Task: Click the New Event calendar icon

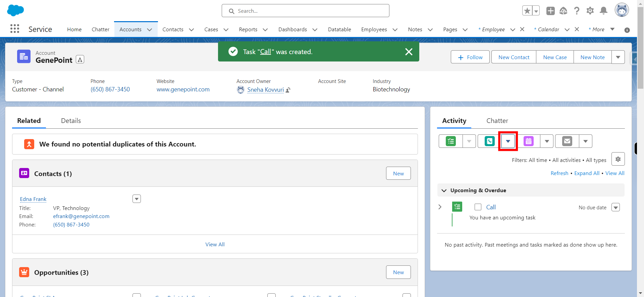Action: pyautogui.click(x=528, y=141)
